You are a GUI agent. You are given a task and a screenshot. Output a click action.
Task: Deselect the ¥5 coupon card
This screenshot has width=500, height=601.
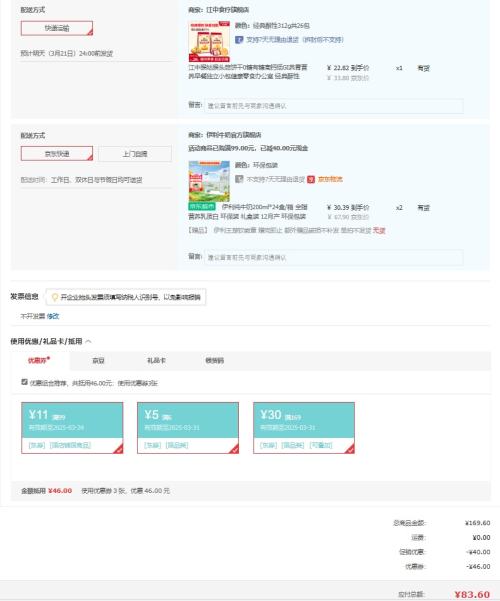188,428
